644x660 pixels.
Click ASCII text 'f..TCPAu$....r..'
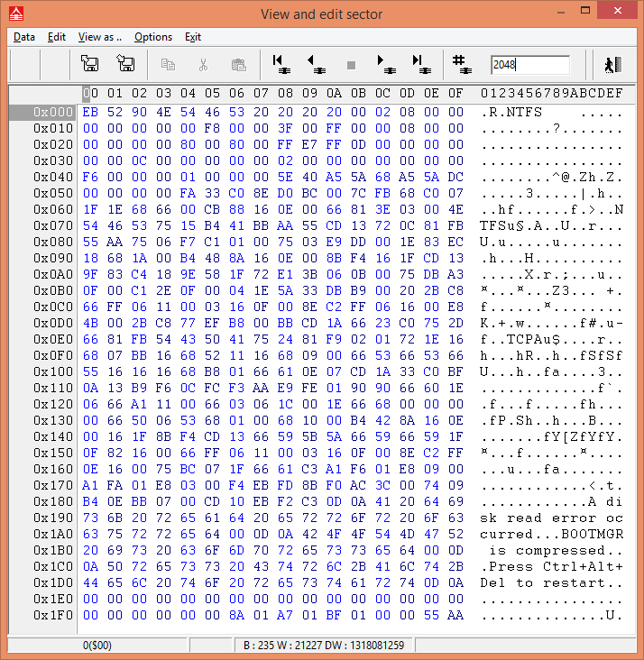click(551, 339)
